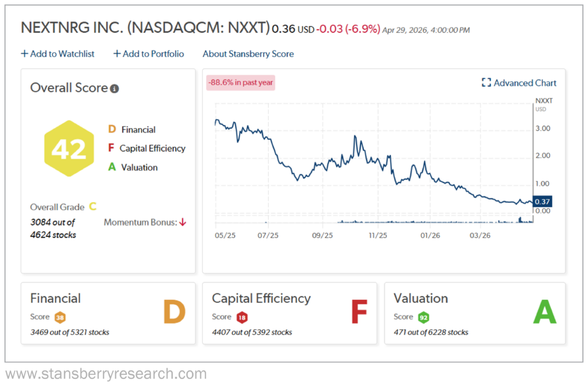
Task: Click the 03/26 chart axis label
Action: click(480, 235)
